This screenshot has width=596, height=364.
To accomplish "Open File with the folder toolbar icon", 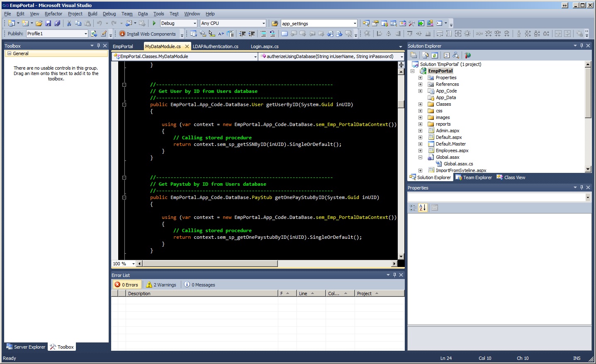I will tap(39, 23).
